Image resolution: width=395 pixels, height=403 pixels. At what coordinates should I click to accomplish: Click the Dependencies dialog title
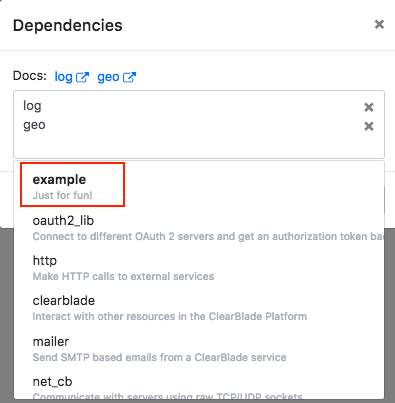click(x=68, y=26)
